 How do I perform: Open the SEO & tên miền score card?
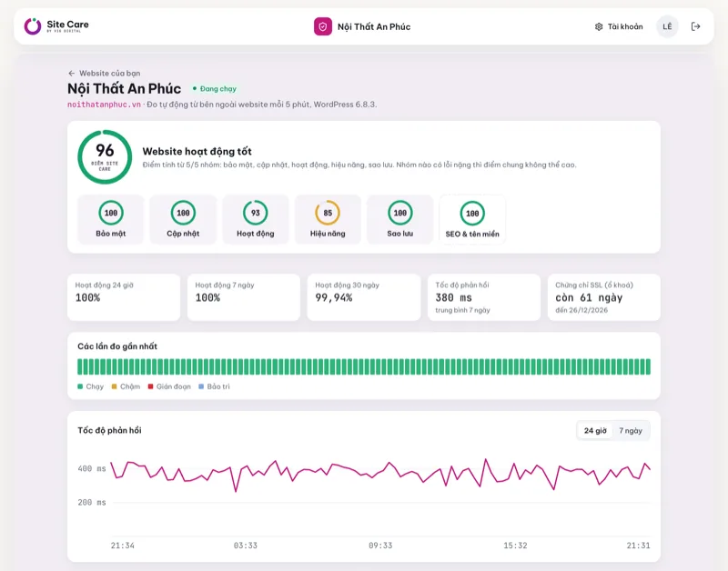[x=472, y=219]
